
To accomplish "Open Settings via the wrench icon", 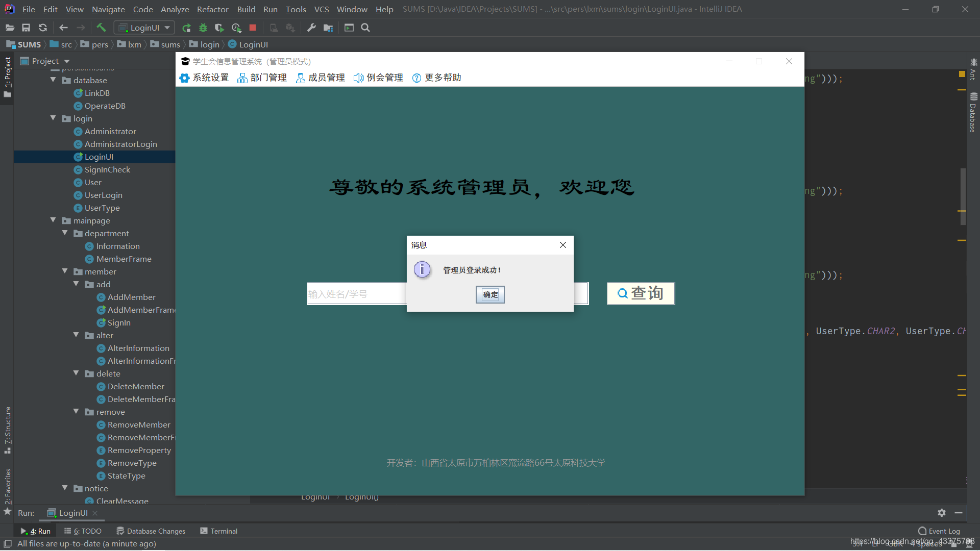I will [x=311, y=28].
